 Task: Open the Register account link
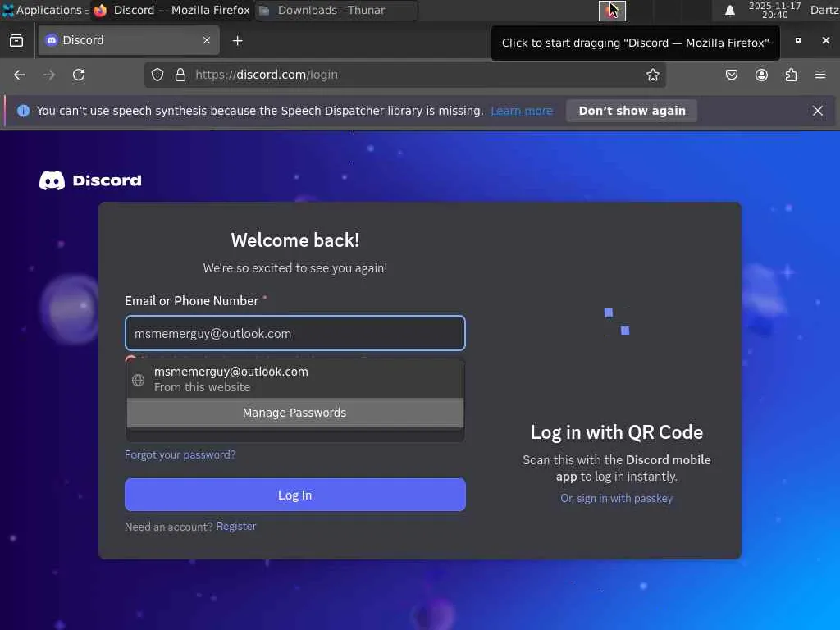coord(236,526)
